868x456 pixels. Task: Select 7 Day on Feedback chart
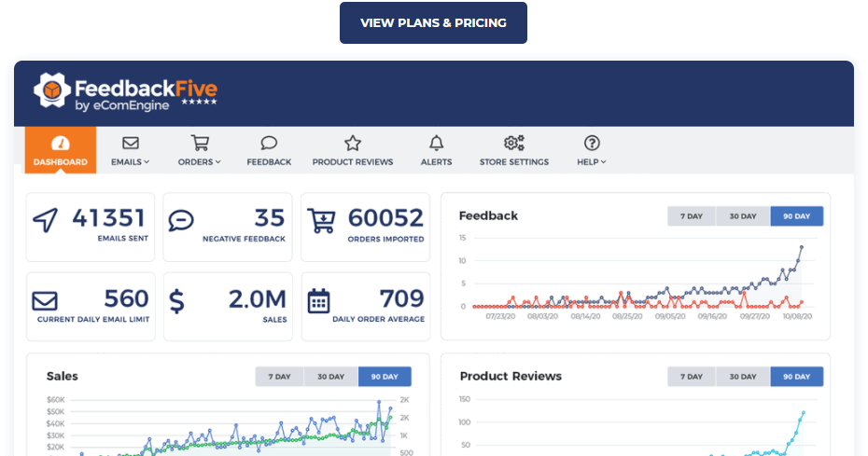point(692,216)
